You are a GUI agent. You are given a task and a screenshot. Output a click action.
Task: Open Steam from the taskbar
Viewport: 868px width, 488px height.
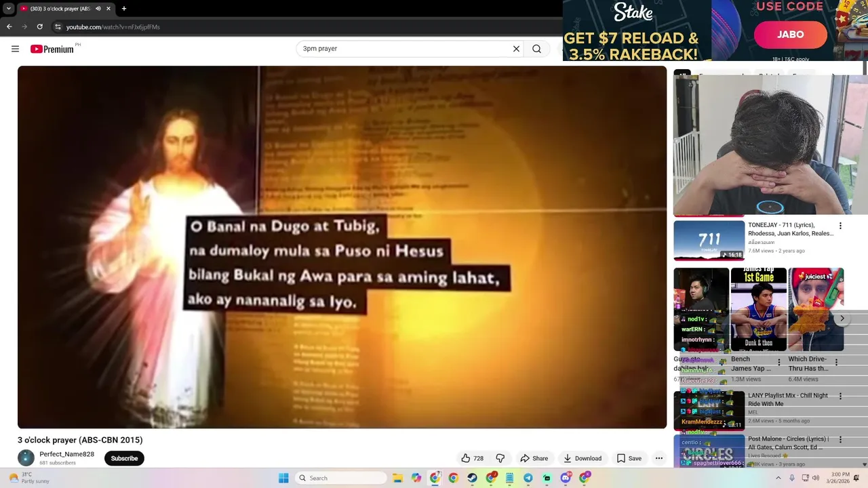click(x=472, y=478)
